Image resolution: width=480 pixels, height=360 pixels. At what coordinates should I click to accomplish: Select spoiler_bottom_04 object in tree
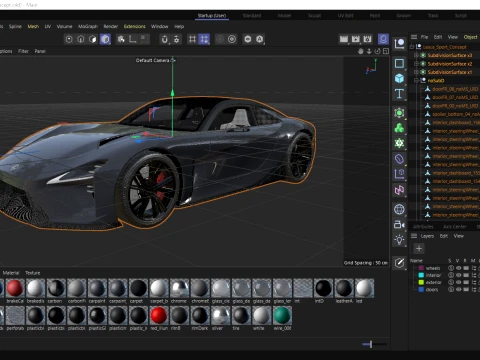455,114
